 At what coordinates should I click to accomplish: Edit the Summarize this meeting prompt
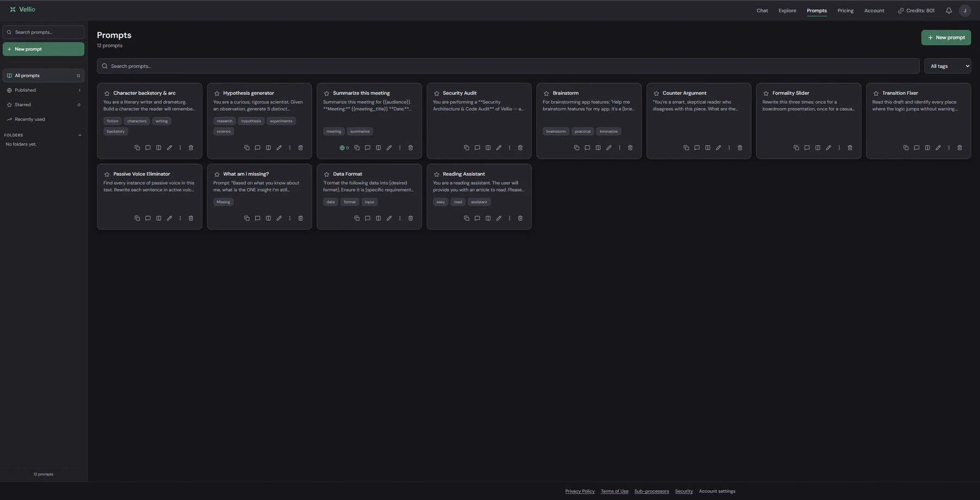tap(389, 148)
